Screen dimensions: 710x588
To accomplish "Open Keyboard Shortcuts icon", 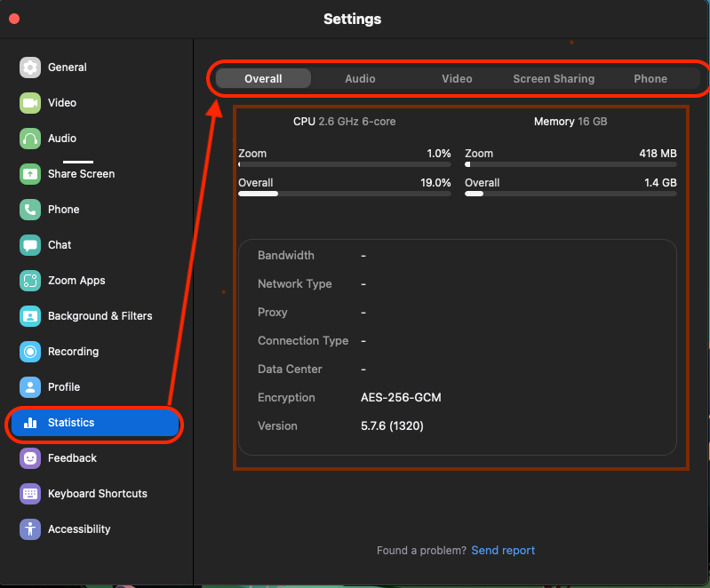I will (x=31, y=494).
